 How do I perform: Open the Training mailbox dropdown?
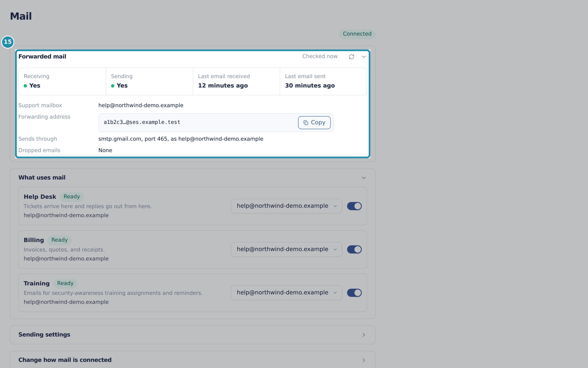(286, 293)
